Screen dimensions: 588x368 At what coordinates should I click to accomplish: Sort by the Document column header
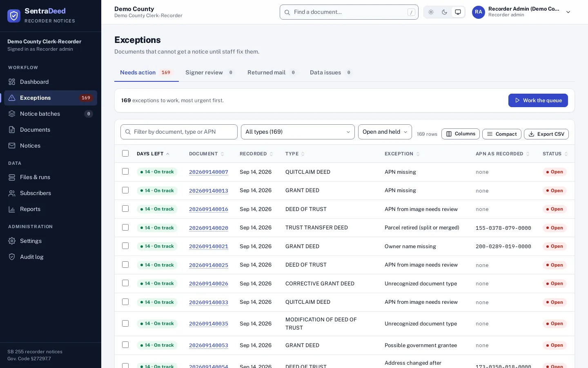(x=207, y=154)
